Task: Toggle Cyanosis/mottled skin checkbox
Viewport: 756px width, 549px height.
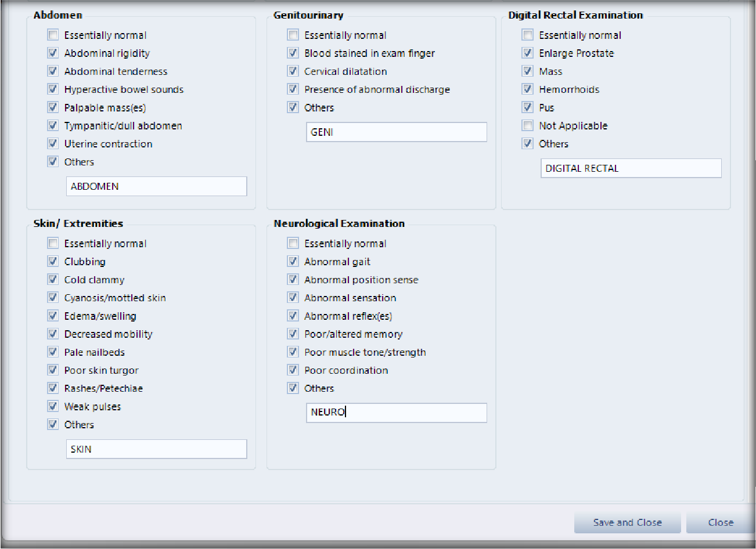Action: [53, 298]
